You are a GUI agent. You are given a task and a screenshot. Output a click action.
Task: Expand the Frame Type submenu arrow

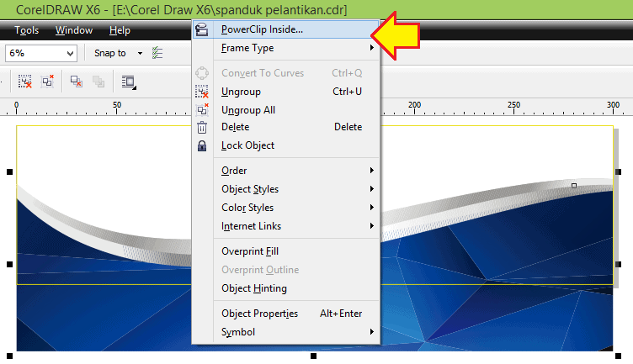click(371, 48)
